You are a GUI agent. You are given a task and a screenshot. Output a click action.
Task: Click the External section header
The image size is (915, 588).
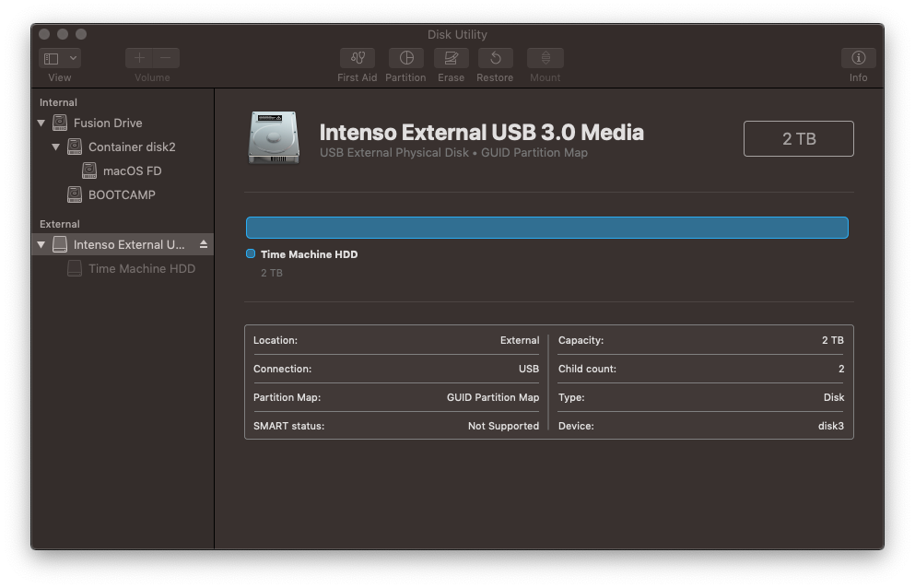click(x=60, y=224)
